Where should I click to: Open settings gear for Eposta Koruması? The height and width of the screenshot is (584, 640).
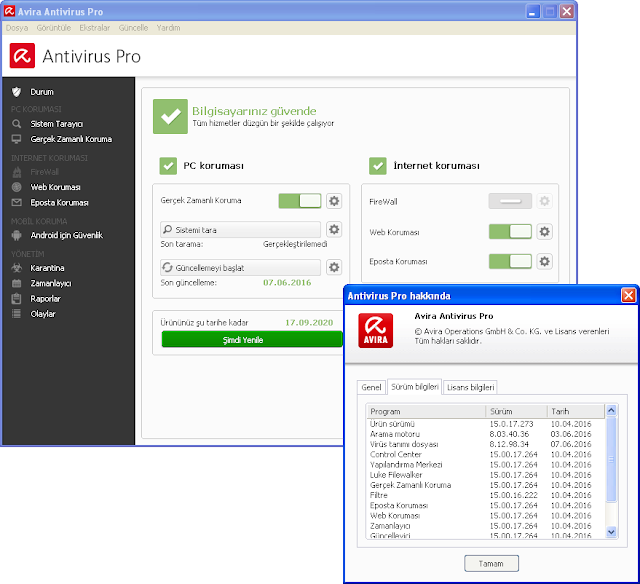(x=544, y=261)
